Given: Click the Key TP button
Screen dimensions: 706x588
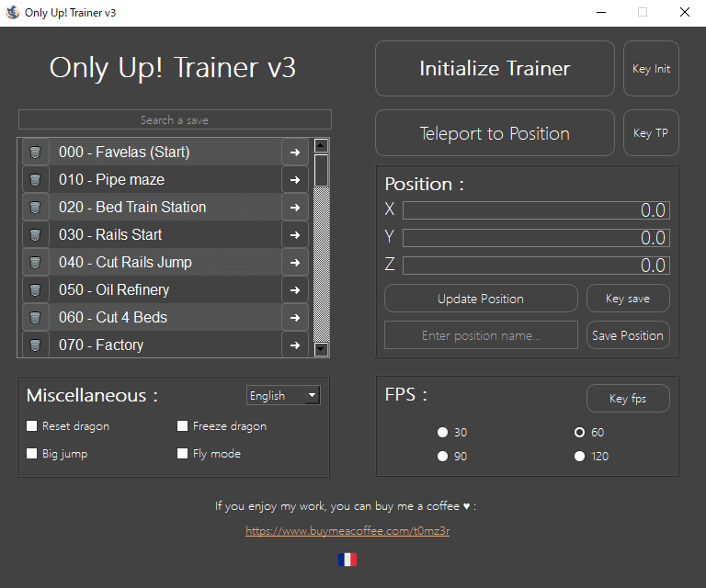Looking at the screenshot, I should pyautogui.click(x=651, y=133).
